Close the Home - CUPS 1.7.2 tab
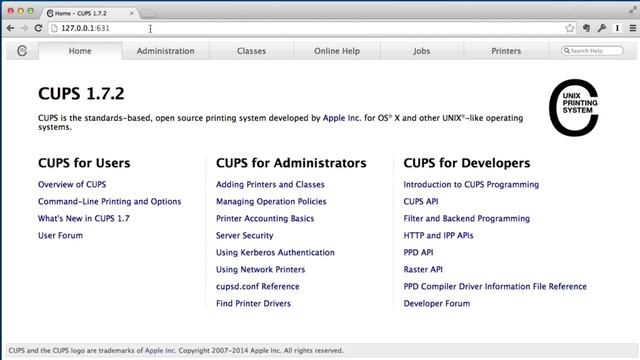 [131, 13]
